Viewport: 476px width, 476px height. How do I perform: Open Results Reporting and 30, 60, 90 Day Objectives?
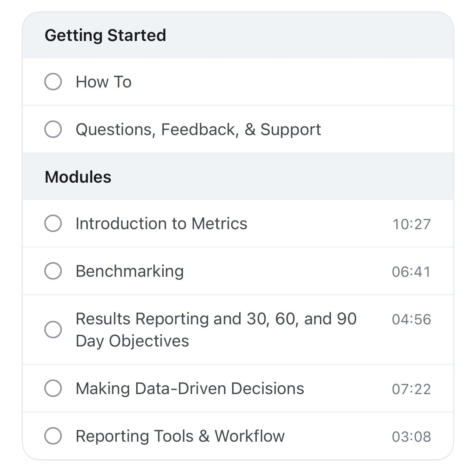(x=216, y=330)
